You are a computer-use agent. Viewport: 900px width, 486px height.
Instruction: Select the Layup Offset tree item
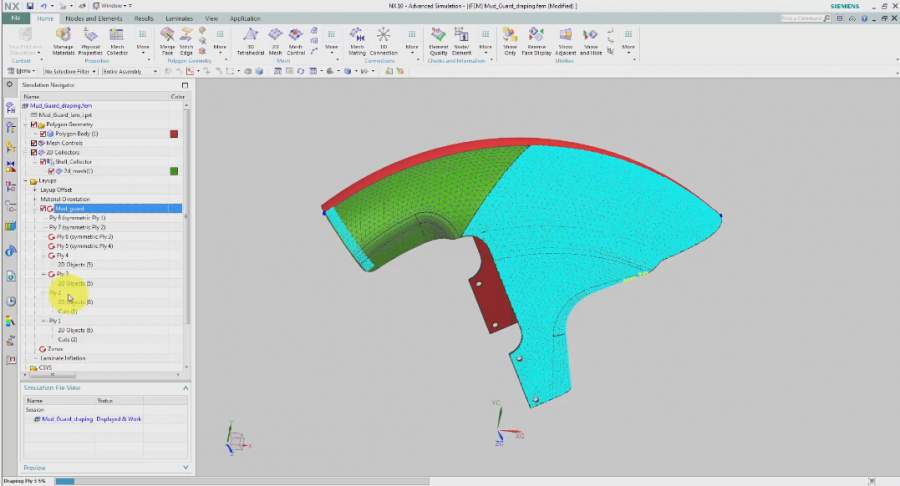coord(56,190)
